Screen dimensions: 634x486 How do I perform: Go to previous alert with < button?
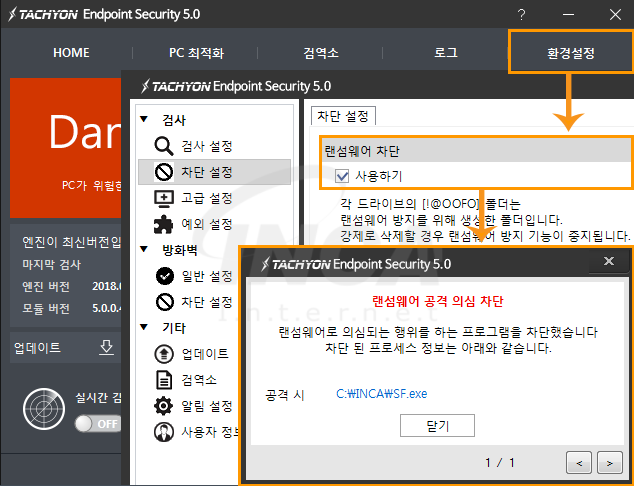(x=579, y=463)
